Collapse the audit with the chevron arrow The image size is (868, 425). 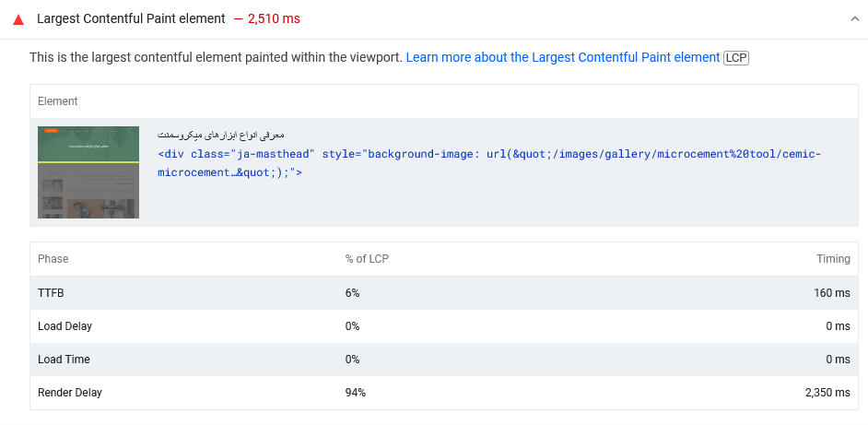click(852, 19)
